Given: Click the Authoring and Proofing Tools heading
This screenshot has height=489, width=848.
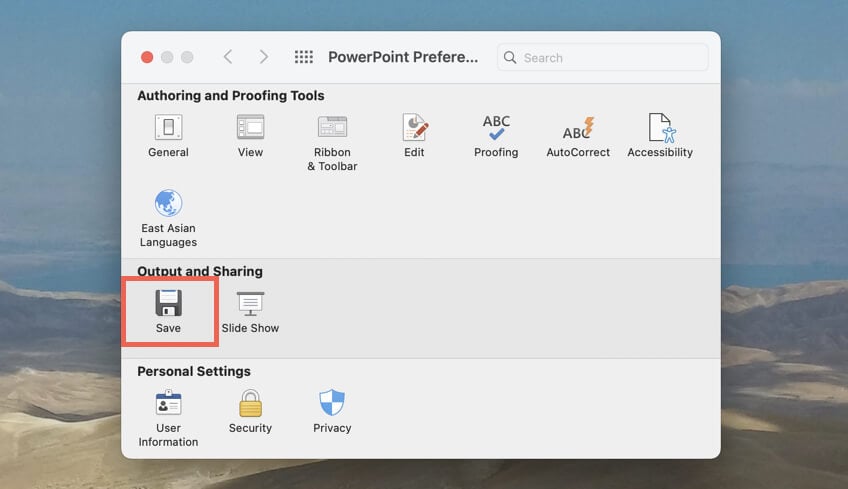Looking at the screenshot, I should 231,96.
